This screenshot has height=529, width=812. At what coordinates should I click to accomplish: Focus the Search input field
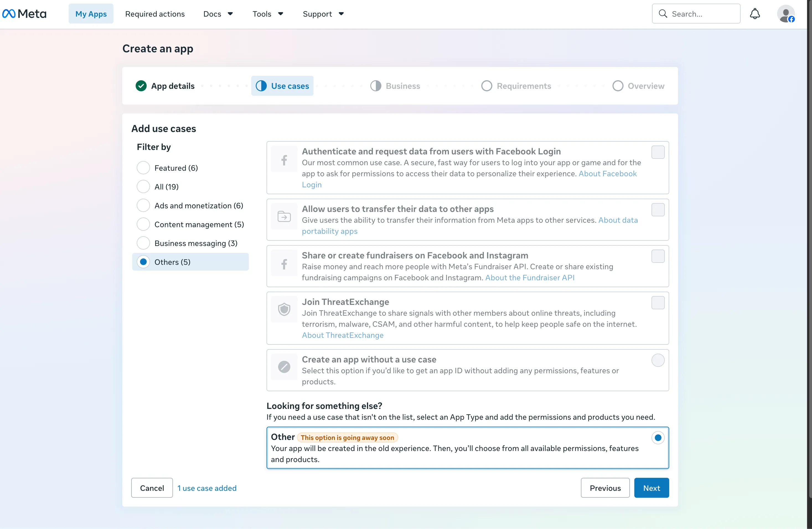696,14
